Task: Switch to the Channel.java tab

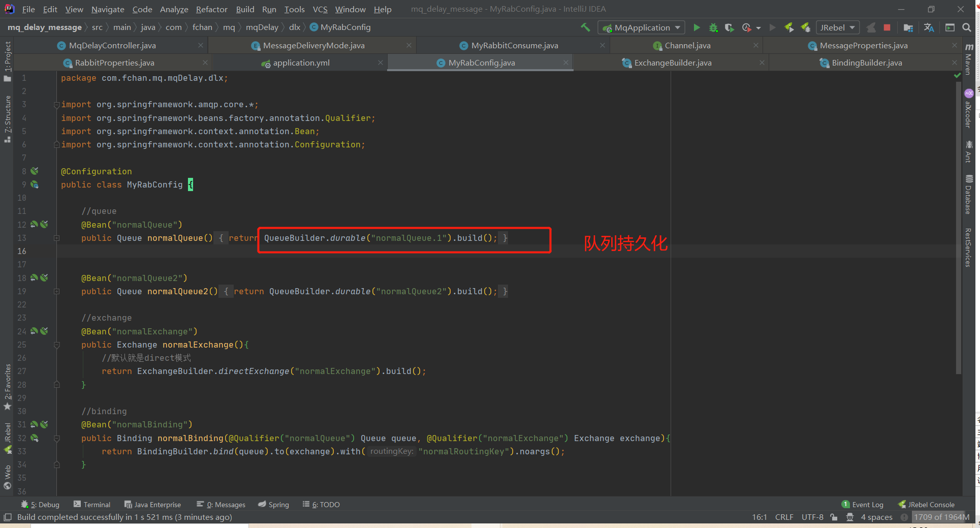Action: click(x=687, y=45)
